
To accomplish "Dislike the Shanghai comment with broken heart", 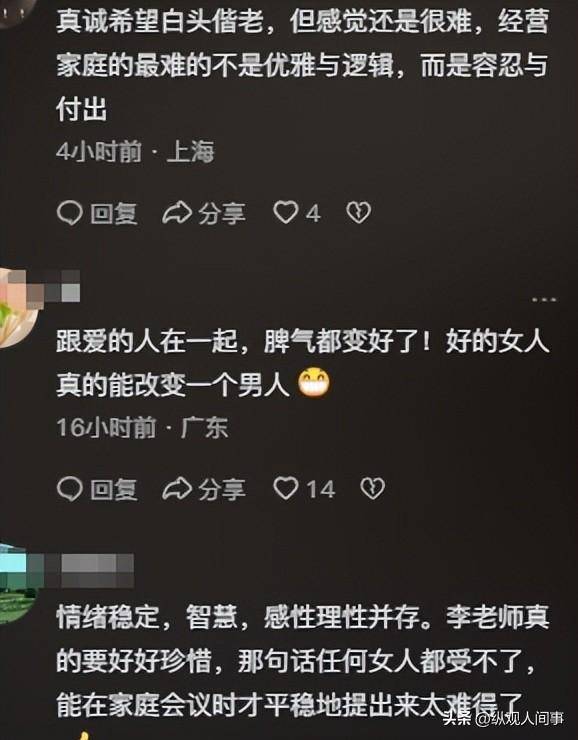I will click(x=359, y=213).
